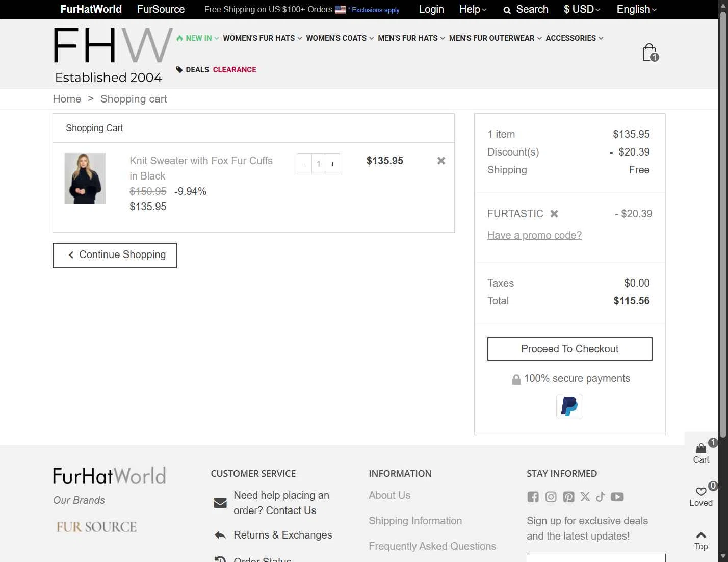Screen dimensions: 728x562
Task: Expand MEN'S FUR OUTERWEAR menu
Action: 496,38
